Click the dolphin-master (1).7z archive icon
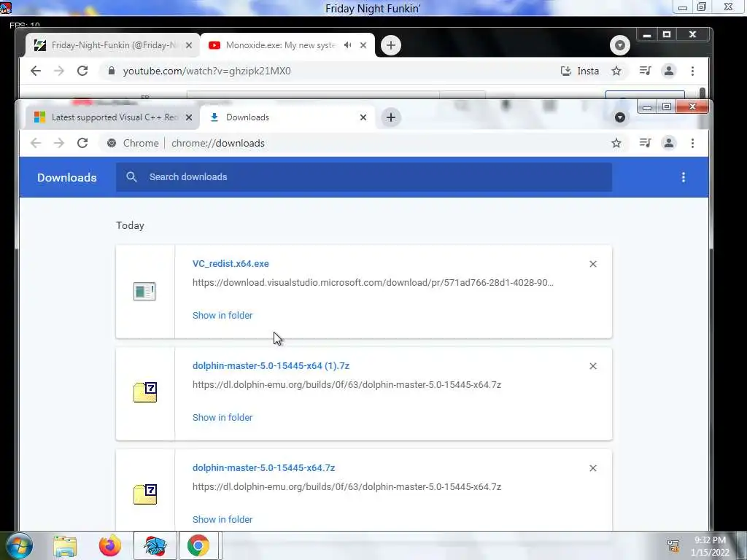 pyautogui.click(x=145, y=392)
